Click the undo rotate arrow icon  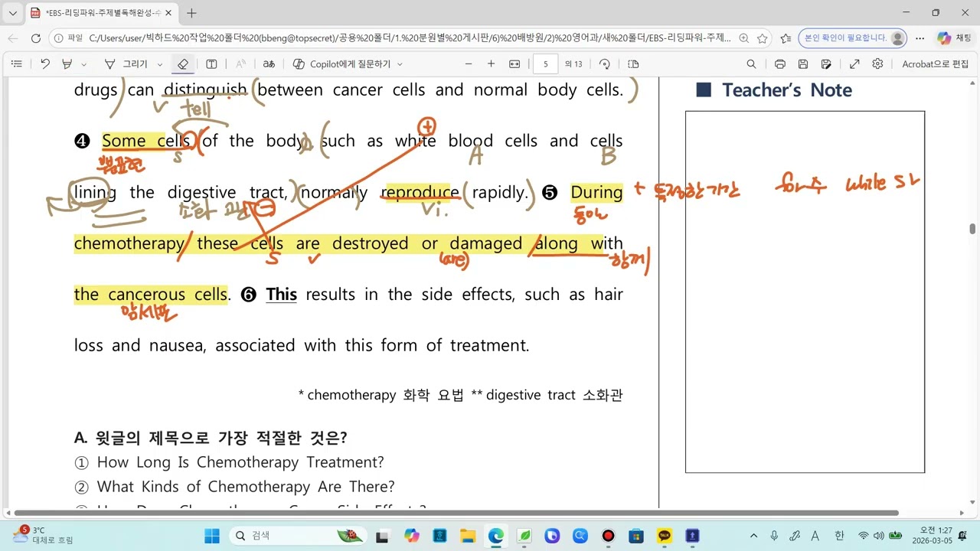coord(45,64)
